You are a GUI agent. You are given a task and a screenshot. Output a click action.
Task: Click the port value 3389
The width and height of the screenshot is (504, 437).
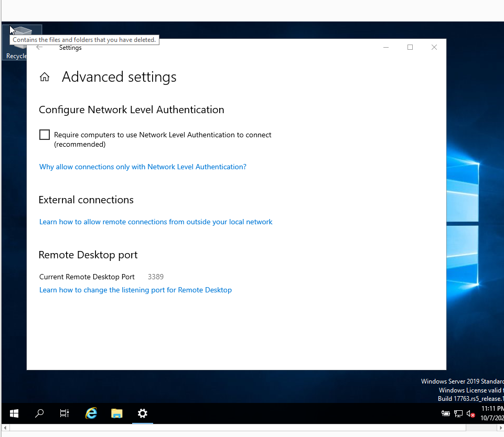[x=156, y=277]
